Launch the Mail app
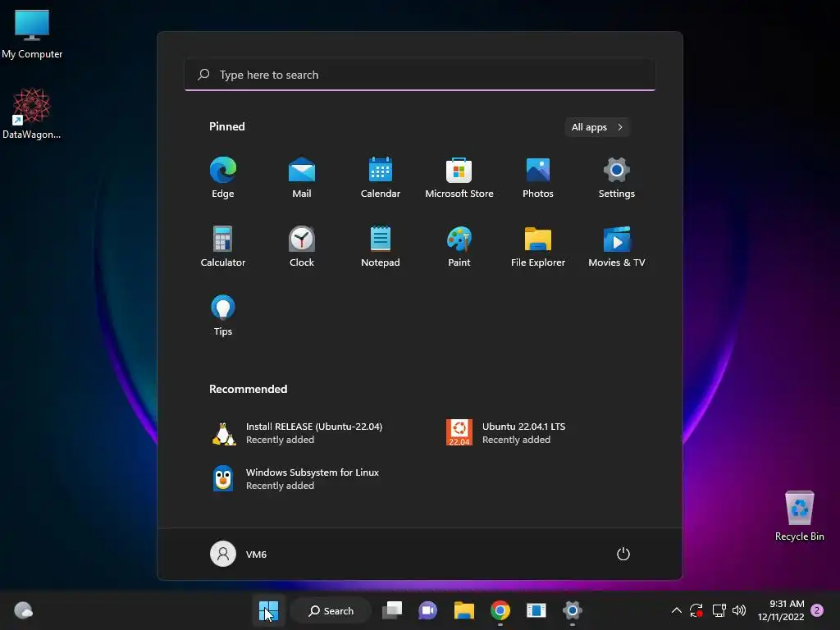The image size is (840, 630). pyautogui.click(x=302, y=177)
